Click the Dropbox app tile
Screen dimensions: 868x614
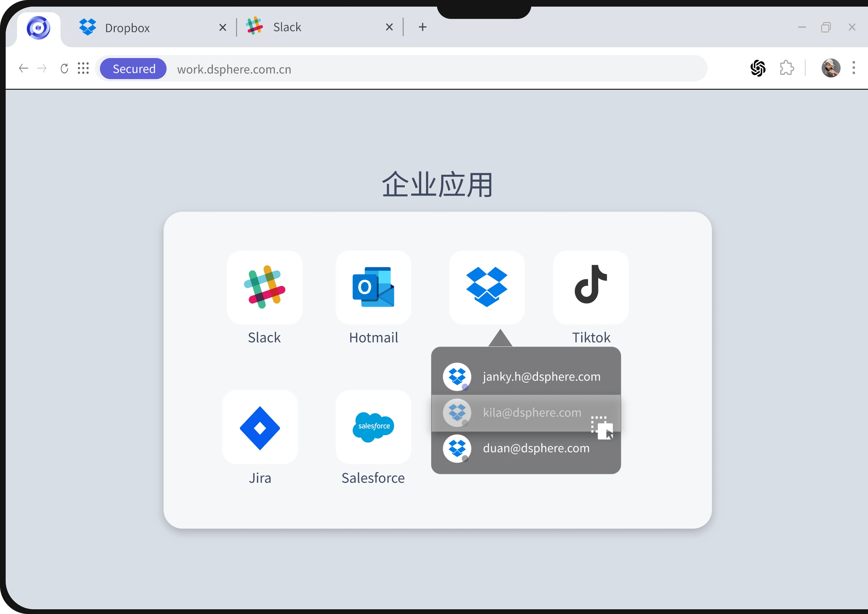click(487, 287)
